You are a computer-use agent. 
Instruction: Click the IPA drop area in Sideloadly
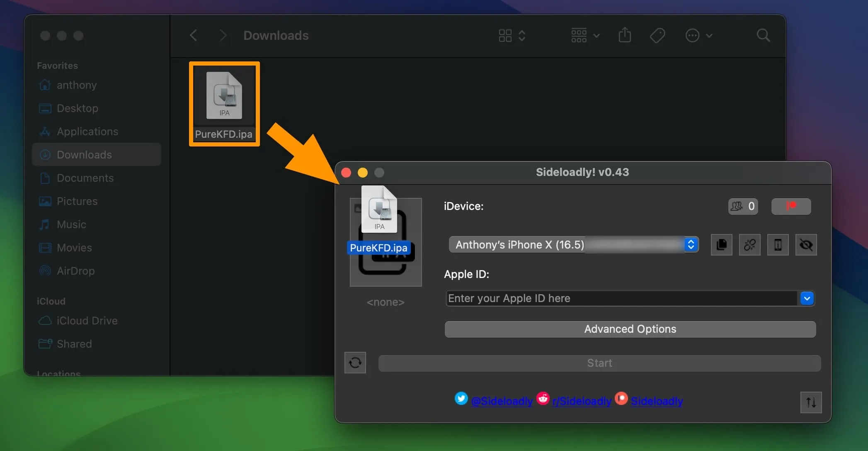click(386, 242)
